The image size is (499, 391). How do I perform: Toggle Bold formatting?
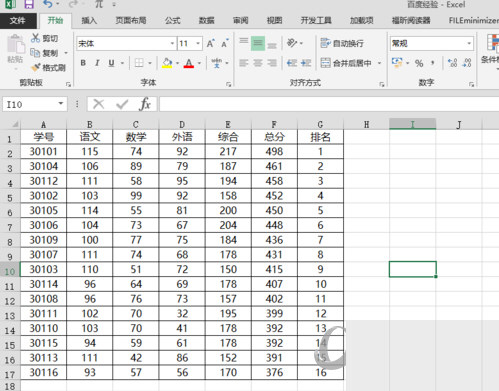pos(83,63)
